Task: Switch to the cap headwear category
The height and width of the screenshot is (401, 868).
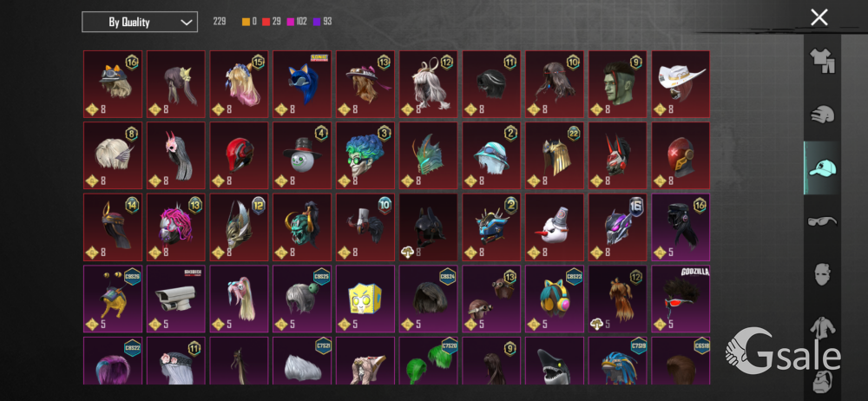Action: pyautogui.click(x=822, y=168)
